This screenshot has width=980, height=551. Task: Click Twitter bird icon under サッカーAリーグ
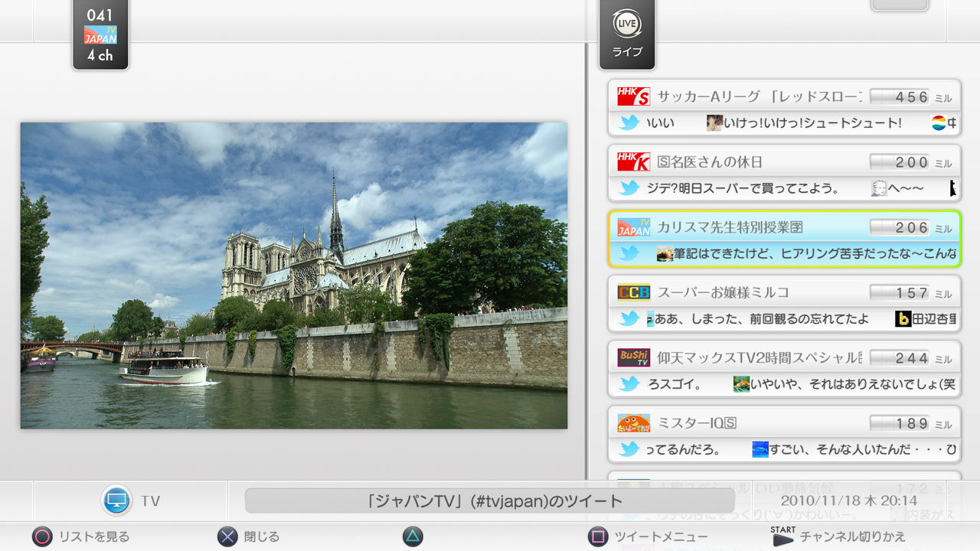629,122
